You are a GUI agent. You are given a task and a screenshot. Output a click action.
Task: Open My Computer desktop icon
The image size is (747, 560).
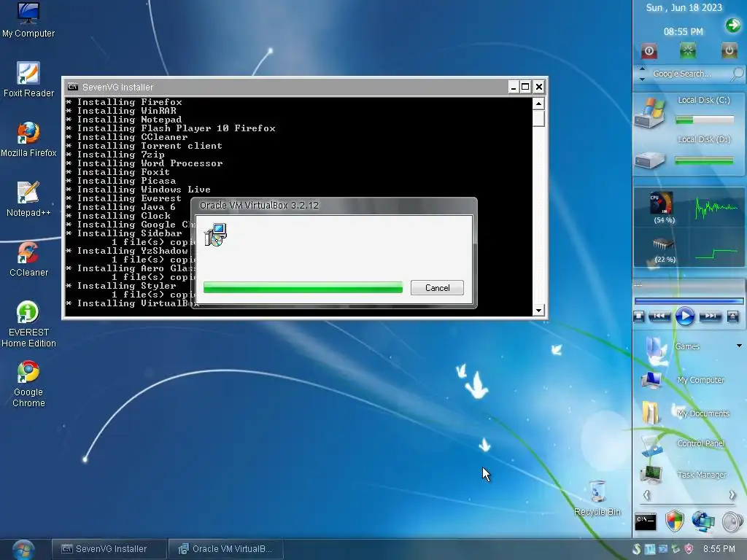pos(28,19)
